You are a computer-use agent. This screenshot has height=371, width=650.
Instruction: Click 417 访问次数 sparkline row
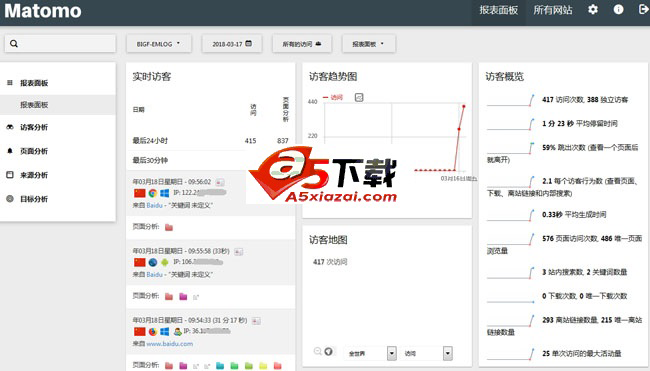563,99
